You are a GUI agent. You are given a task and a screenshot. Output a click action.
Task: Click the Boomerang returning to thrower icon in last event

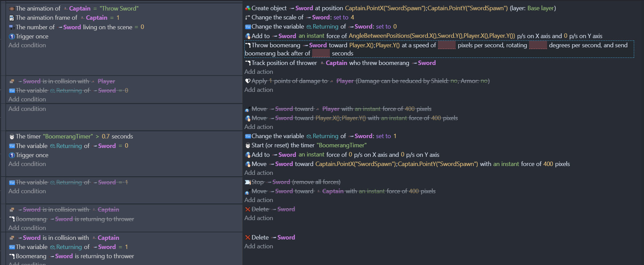pos(12,256)
